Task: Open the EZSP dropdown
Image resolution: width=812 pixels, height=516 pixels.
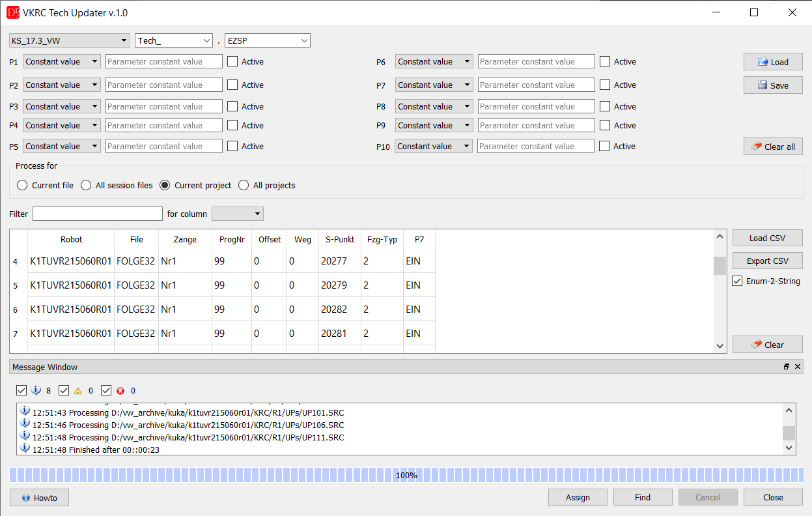Action: [268, 40]
